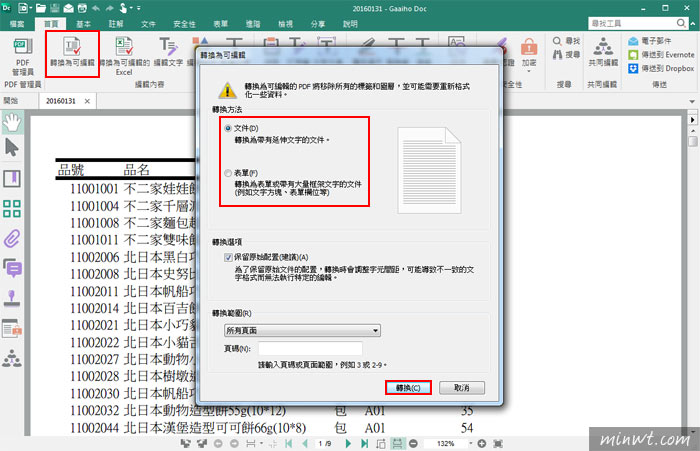Expand the 加密 dropdown arrow
The image size is (700, 451).
click(x=529, y=71)
